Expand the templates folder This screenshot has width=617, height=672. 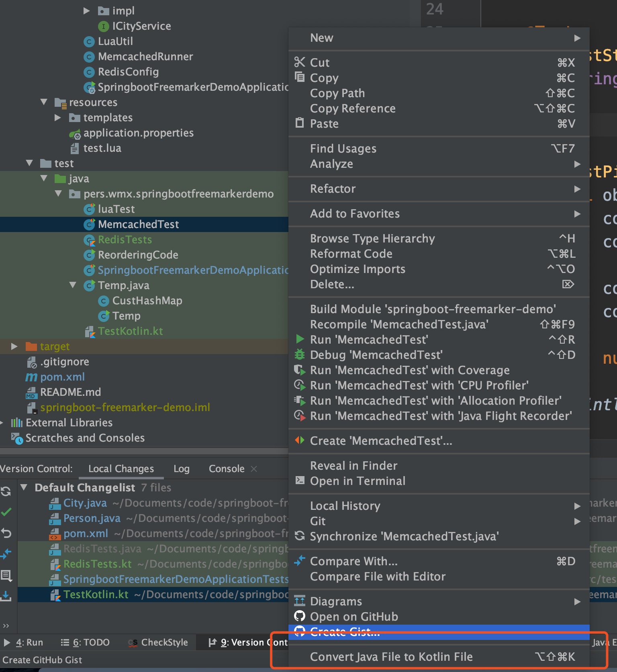(58, 118)
